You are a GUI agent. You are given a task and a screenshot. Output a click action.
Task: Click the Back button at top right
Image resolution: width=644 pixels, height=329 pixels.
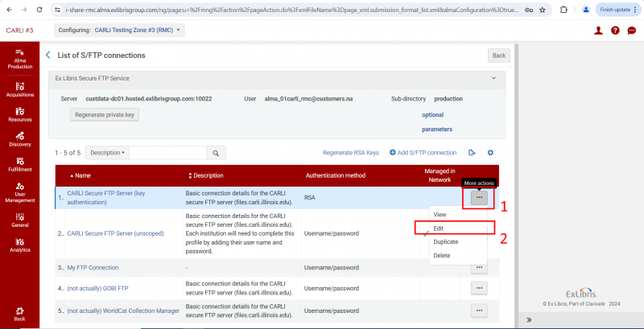click(498, 56)
